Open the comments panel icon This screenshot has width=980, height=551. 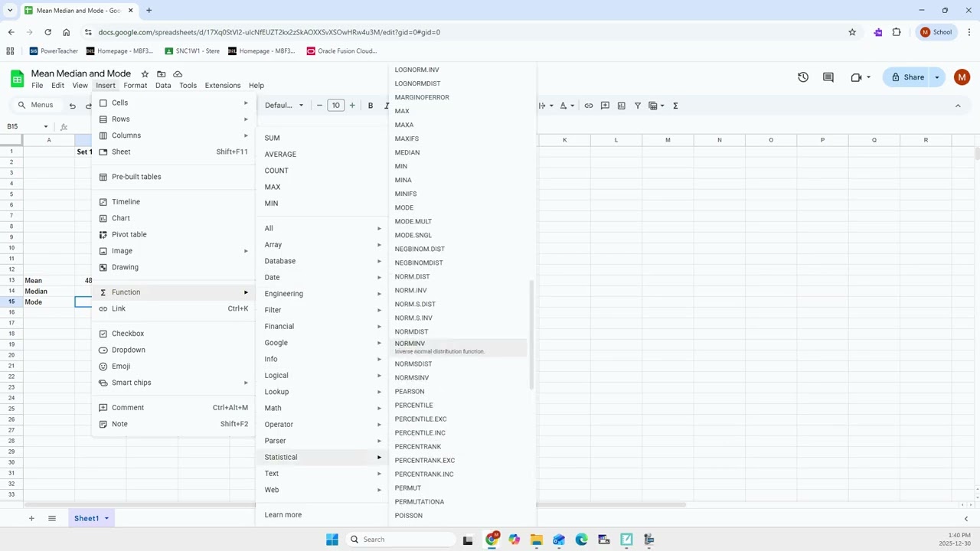pyautogui.click(x=828, y=77)
